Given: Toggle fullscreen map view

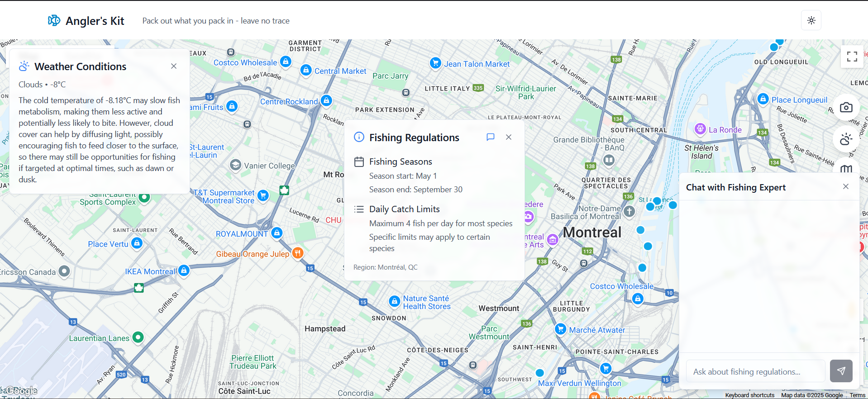Looking at the screenshot, I should point(852,57).
